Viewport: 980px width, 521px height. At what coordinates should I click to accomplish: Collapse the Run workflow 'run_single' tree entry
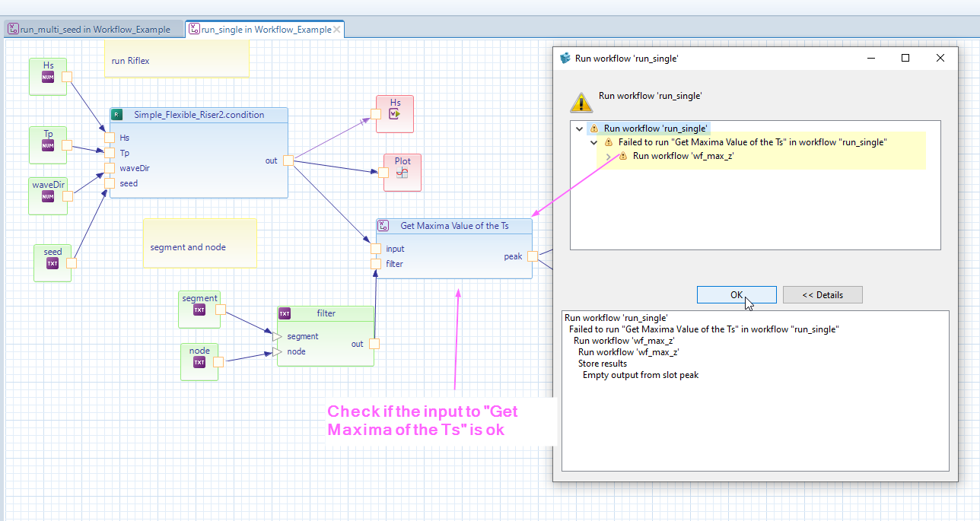(579, 128)
